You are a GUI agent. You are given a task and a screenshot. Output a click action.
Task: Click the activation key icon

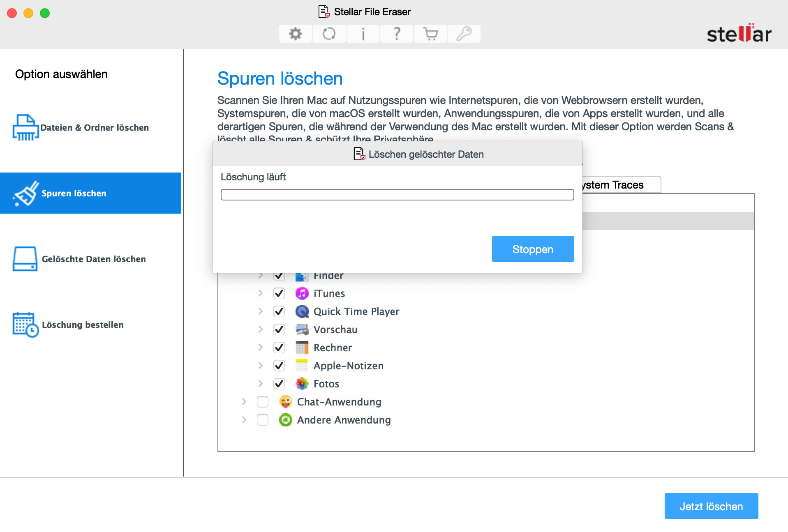(464, 34)
